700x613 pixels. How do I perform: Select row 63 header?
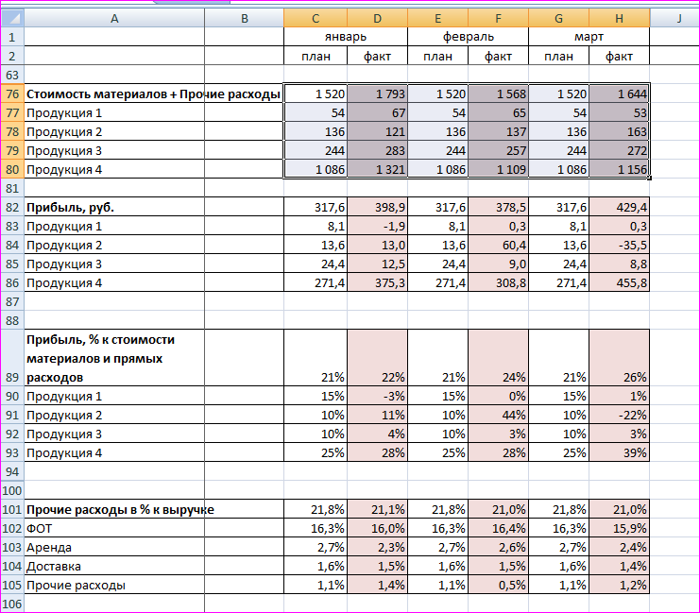[12, 75]
